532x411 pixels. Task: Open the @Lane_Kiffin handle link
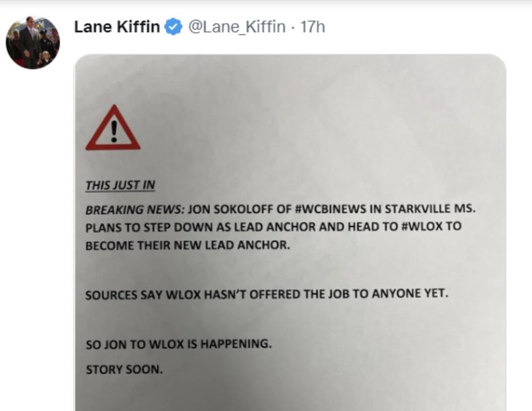(x=236, y=27)
